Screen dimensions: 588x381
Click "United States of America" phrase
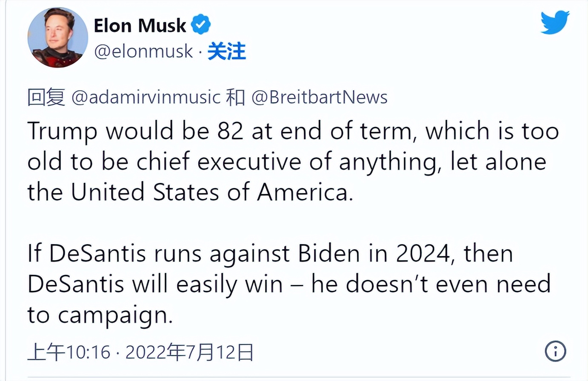tap(211, 192)
